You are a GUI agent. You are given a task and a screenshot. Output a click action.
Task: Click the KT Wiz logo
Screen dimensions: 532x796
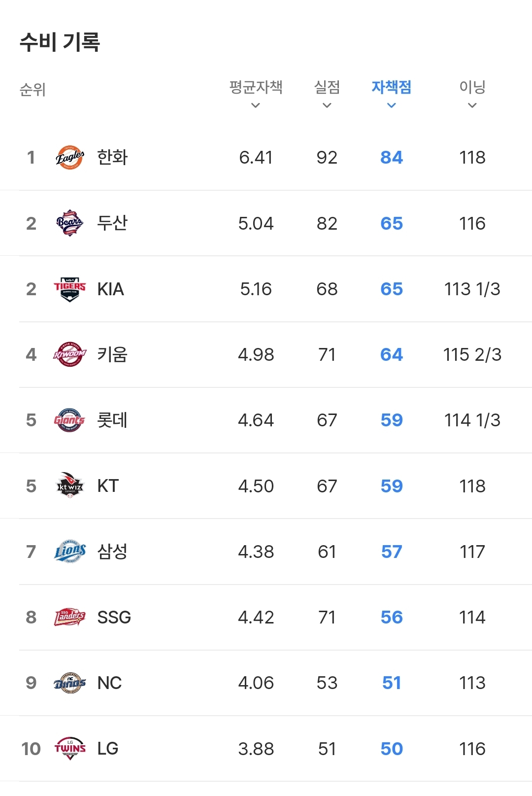point(69,486)
